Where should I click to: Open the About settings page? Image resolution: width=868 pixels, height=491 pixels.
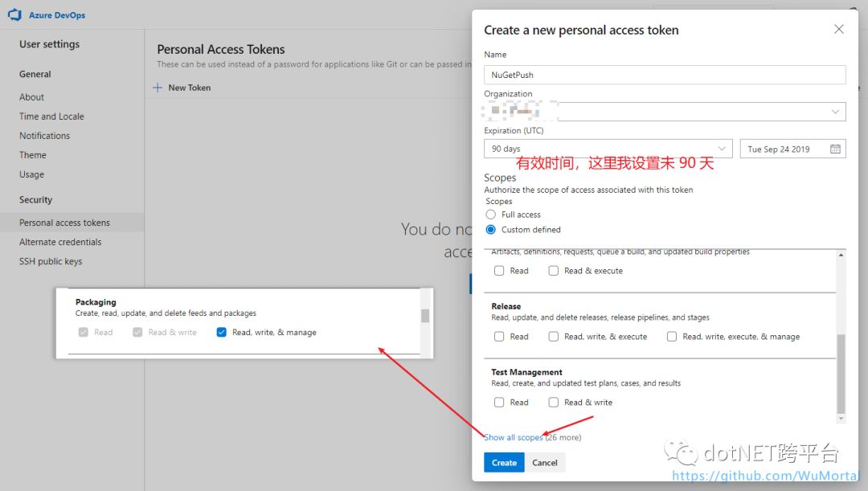31,97
